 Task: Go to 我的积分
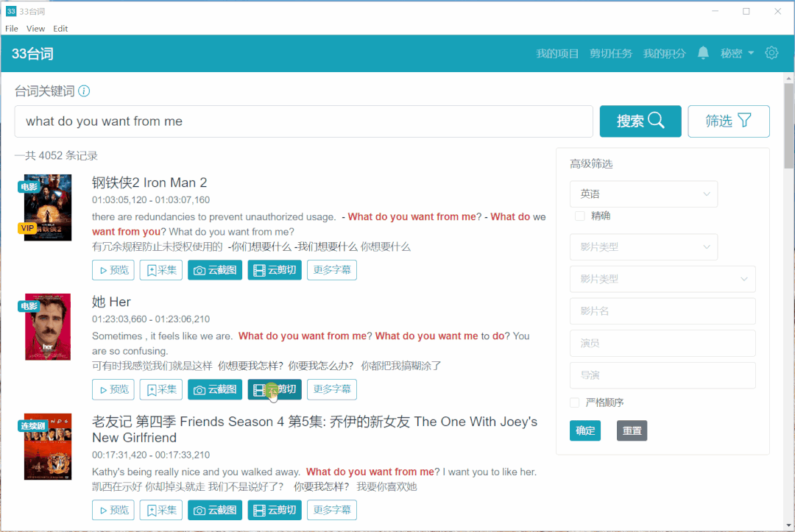[664, 53]
